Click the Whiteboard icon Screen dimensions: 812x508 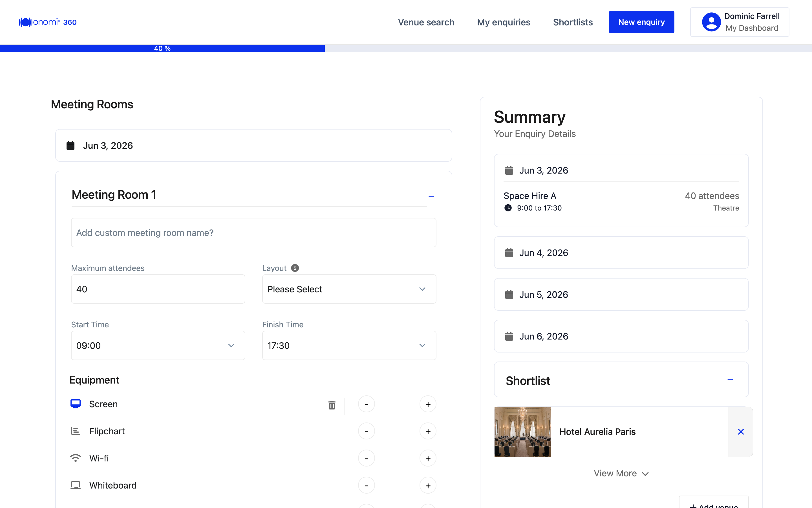(x=76, y=485)
